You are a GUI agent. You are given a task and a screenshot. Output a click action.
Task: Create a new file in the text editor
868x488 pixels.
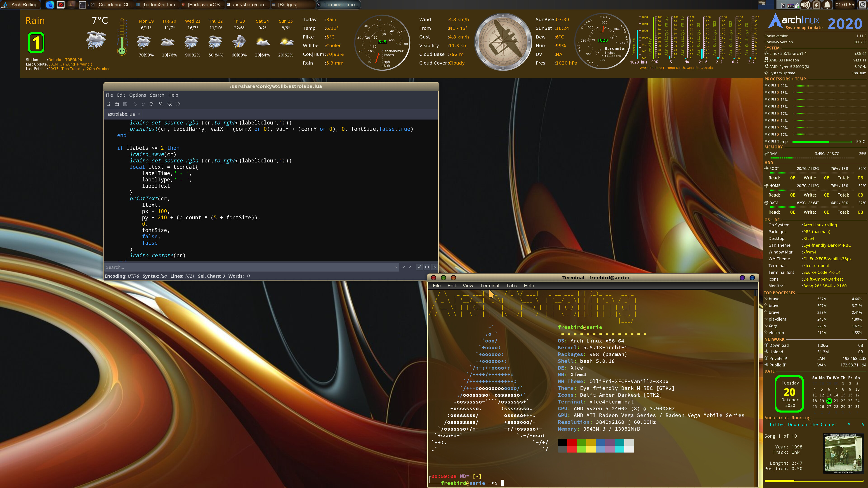(x=108, y=104)
